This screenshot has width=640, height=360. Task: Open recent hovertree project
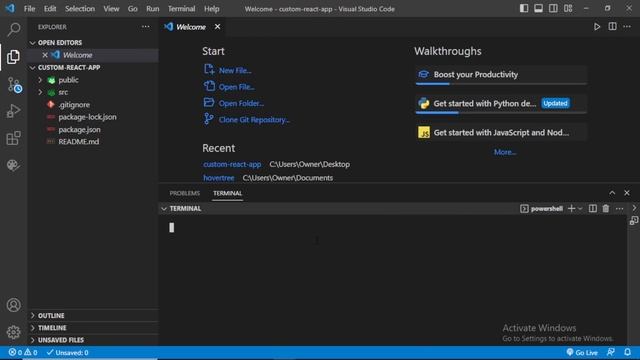219,178
